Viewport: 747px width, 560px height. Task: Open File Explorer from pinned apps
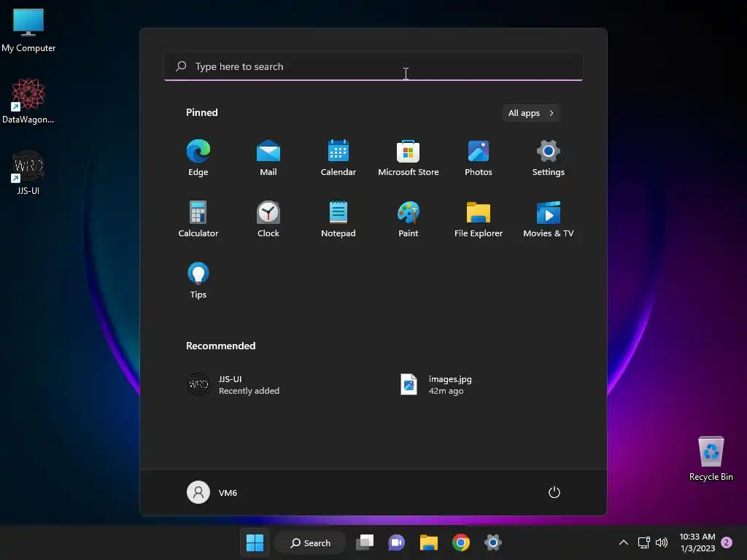click(x=479, y=219)
